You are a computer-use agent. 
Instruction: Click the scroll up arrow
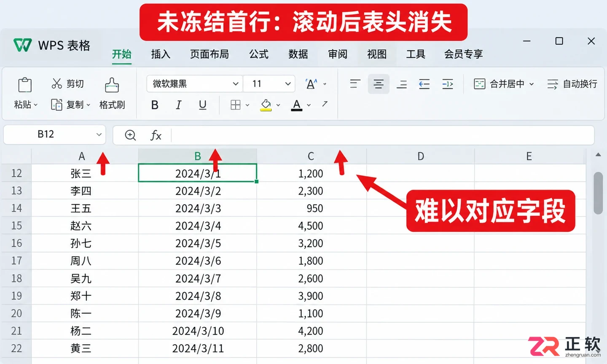pyautogui.click(x=598, y=155)
